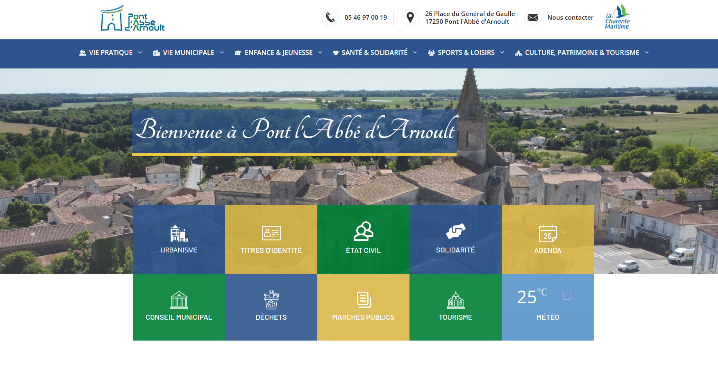The image size is (718, 375).
Task: Click the Solidarité handshake icon
Action: [x=455, y=231]
